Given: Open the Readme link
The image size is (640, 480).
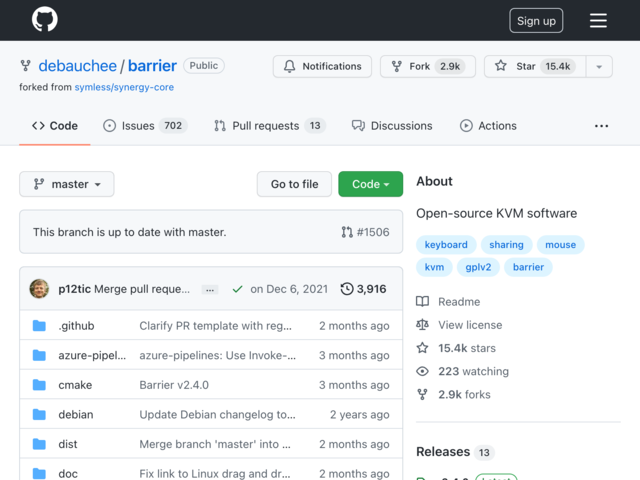Looking at the screenshot, I should click(448, 302).
